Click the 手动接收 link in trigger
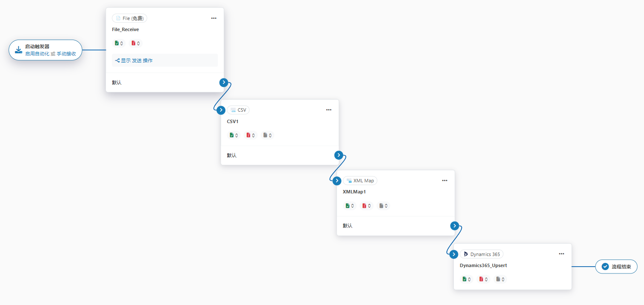 coord(66,54)
